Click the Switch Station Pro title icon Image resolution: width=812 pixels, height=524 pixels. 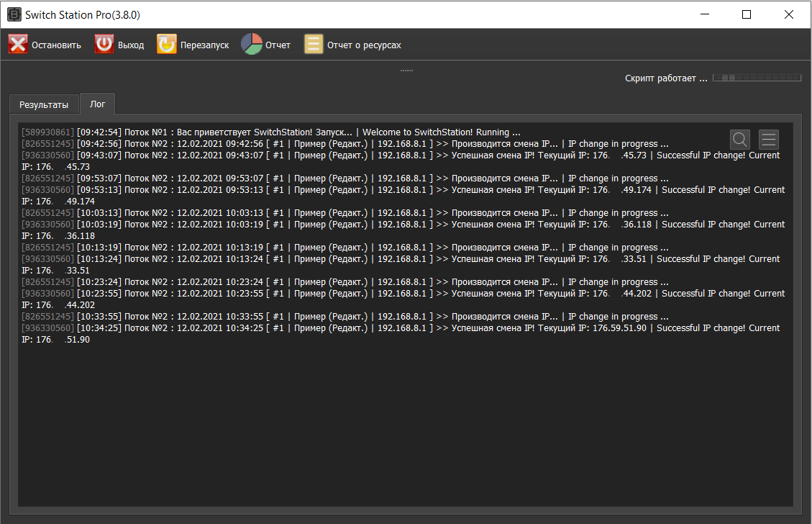click(14, 14)
